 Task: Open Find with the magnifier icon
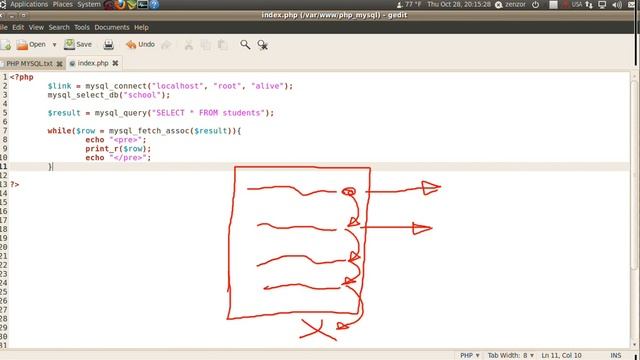pos(245,44)
